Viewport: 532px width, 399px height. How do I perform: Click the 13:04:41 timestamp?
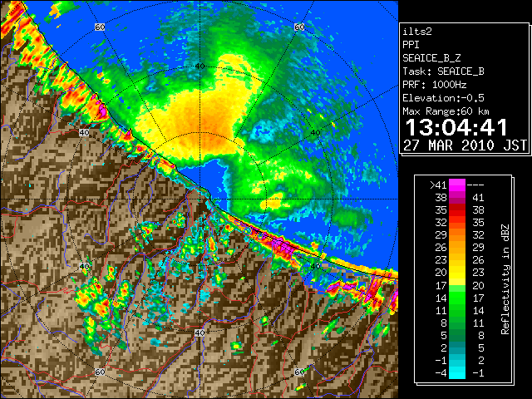456,127
